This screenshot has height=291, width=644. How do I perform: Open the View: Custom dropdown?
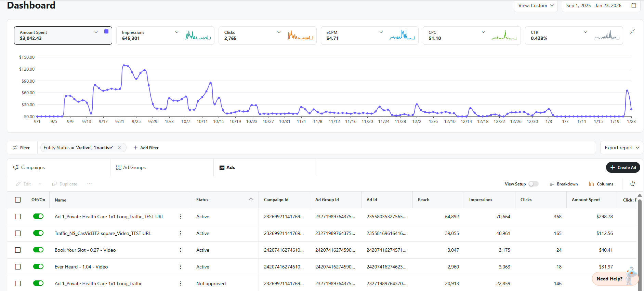tap(536, 6)
